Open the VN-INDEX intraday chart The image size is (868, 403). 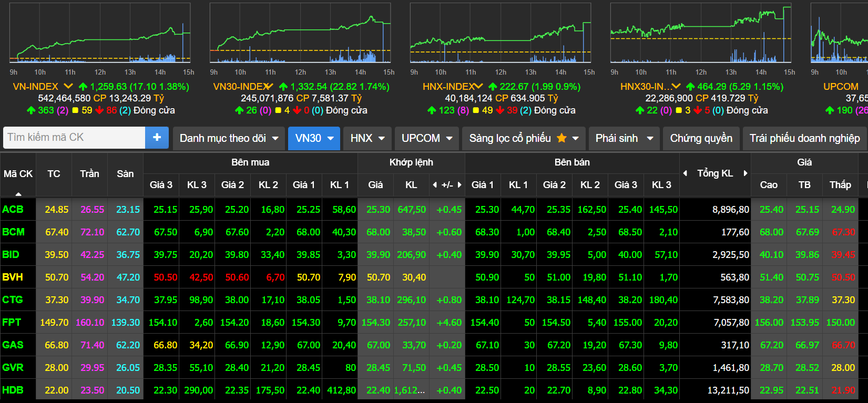pyautogui.click(x=100, y=33)
